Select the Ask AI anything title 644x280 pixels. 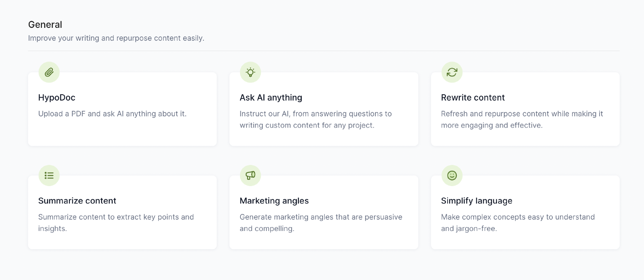click(x=271, y=98)
